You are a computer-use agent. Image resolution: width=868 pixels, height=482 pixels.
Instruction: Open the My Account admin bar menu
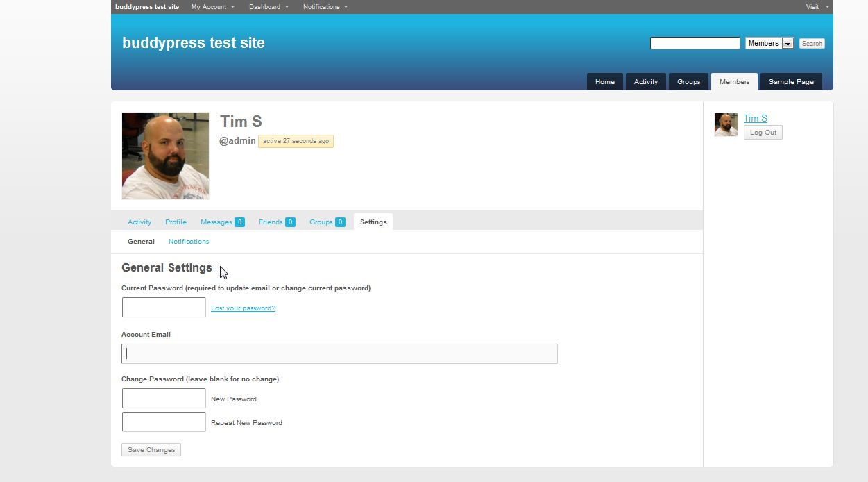[212, 7]
